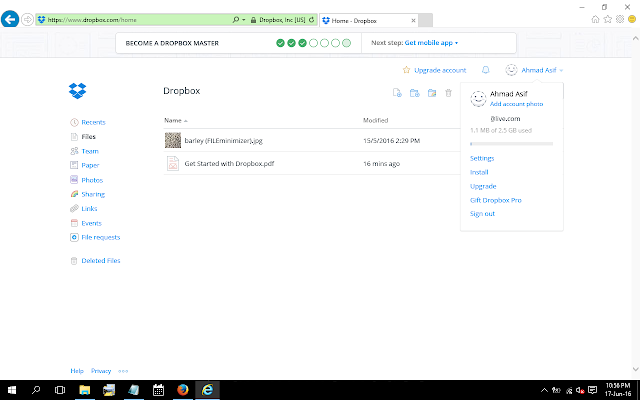Click the second completed step checkmark
This screenshot has width=640, height=400.
click(x=291, y=43)
